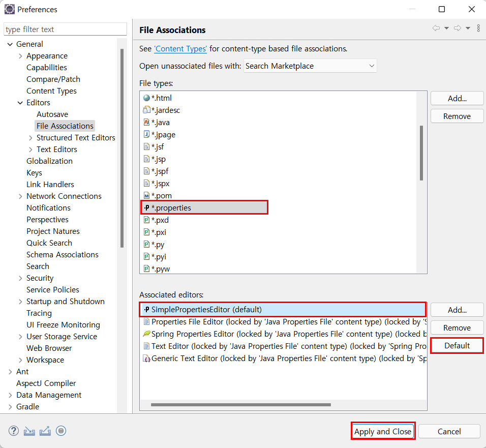Open the Web Browser preference page
Image resolution: width=486 pixels, height=448 pixels.
click(49, 348)
